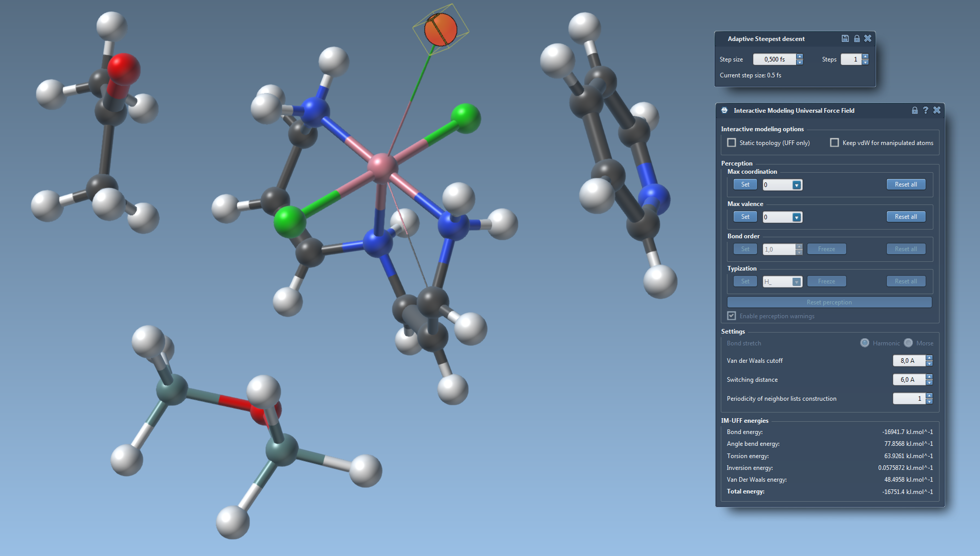Lock the Interactive Modeling Universal Force Field panel
This screenshot has height=556, width=980.
(x=914, y=110)
